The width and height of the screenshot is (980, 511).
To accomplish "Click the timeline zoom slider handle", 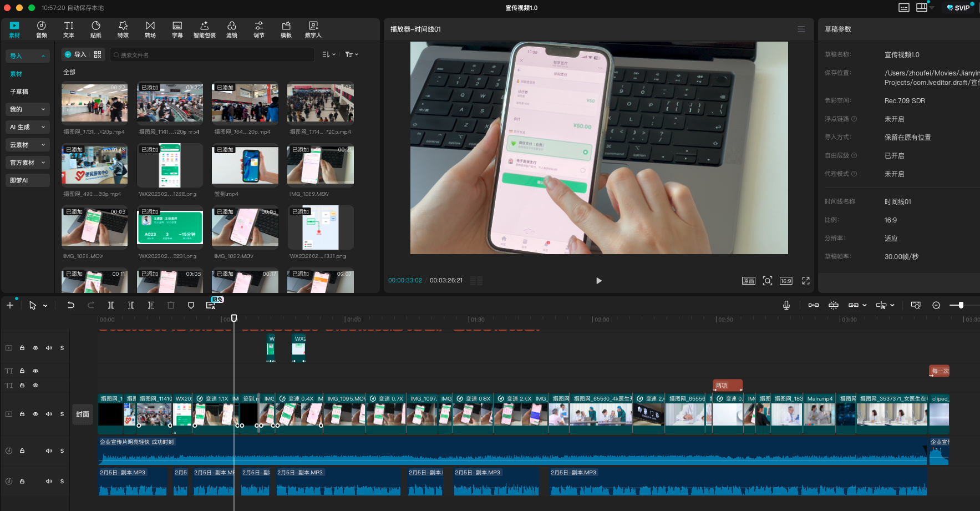I will click(x=961, y=305).
